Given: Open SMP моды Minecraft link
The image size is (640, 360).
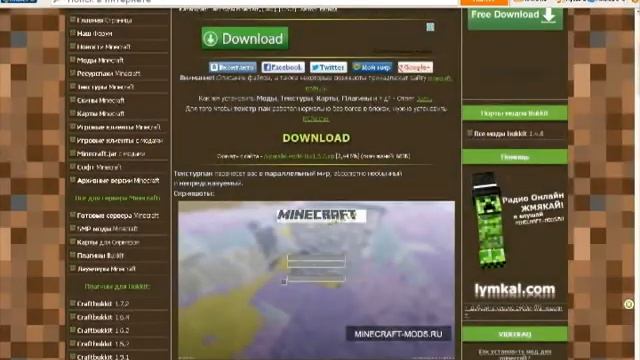Looking at the screenshot, I should (107, 229).
